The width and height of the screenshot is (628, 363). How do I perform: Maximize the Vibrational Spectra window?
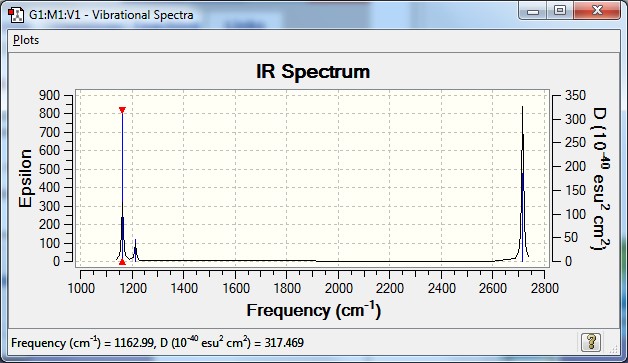(560, 10)
